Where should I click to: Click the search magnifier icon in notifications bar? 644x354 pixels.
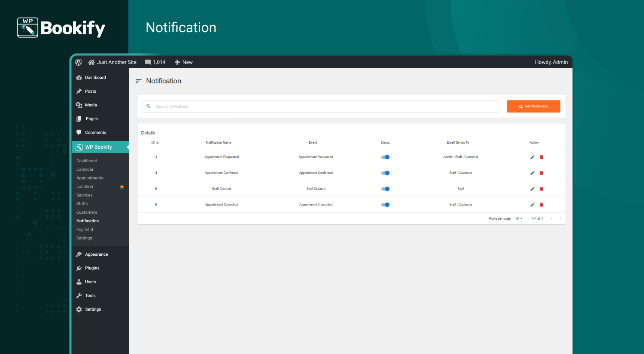[x=149, y=106]
